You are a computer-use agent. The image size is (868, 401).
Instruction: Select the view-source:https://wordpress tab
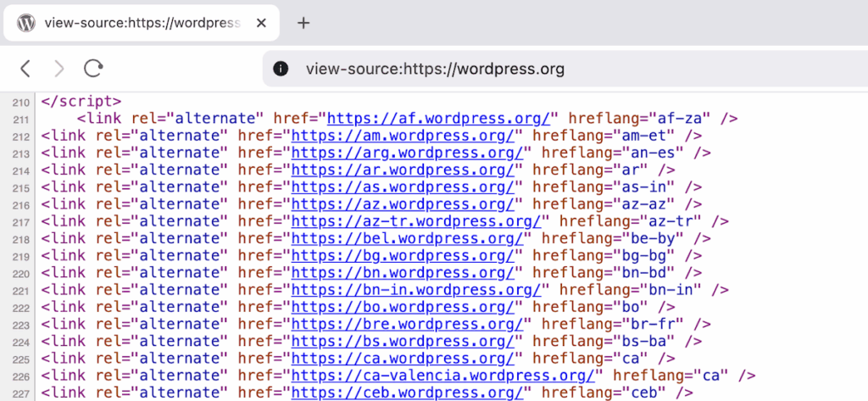[x=142, y=23]
